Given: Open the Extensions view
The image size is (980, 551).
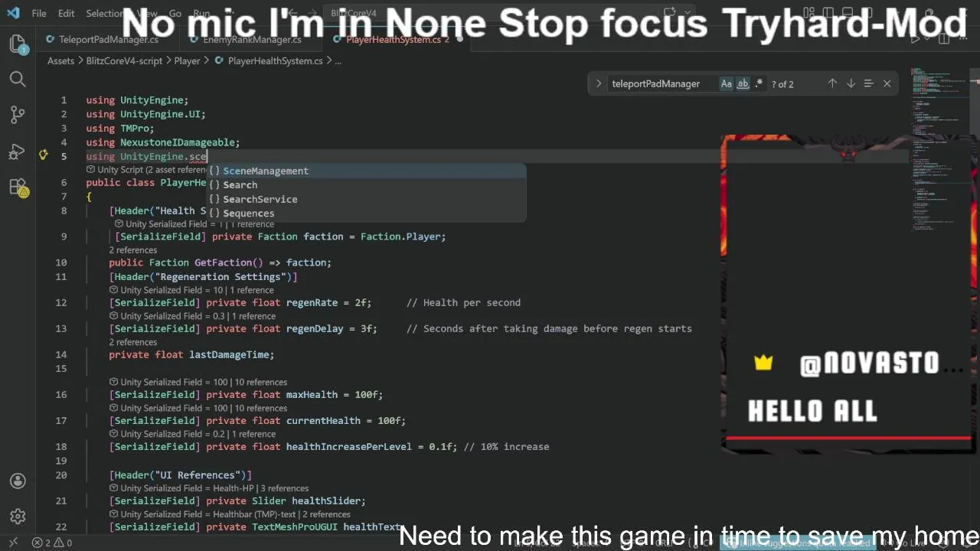Looking at the screenshot, I should click(x=18, y=187).
